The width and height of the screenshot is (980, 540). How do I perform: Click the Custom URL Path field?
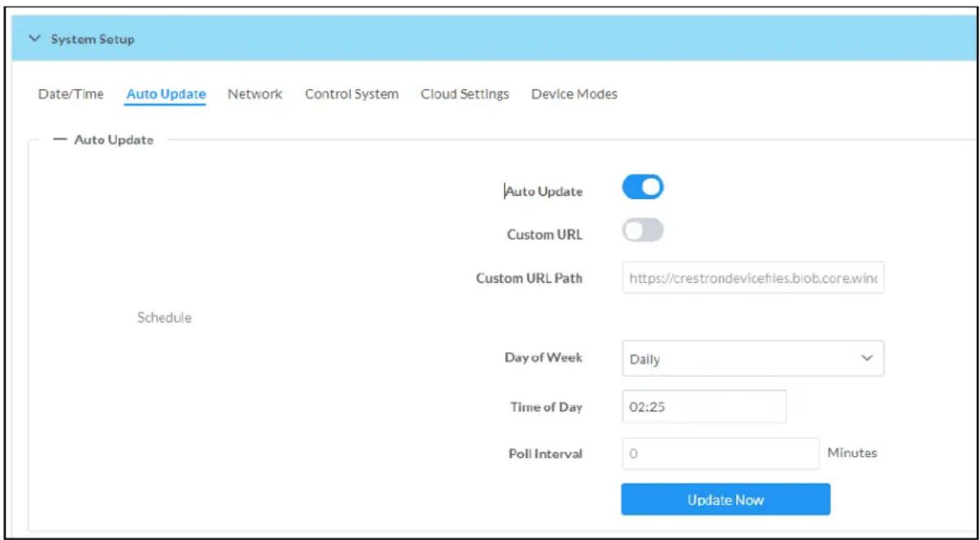(752, 278)
